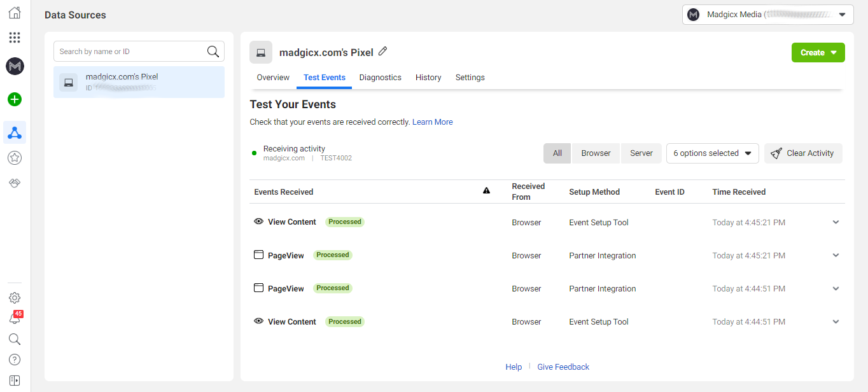868x392 pixels.
Task: Click the sidebar search magnifier icon
Action: click(15, 339)
